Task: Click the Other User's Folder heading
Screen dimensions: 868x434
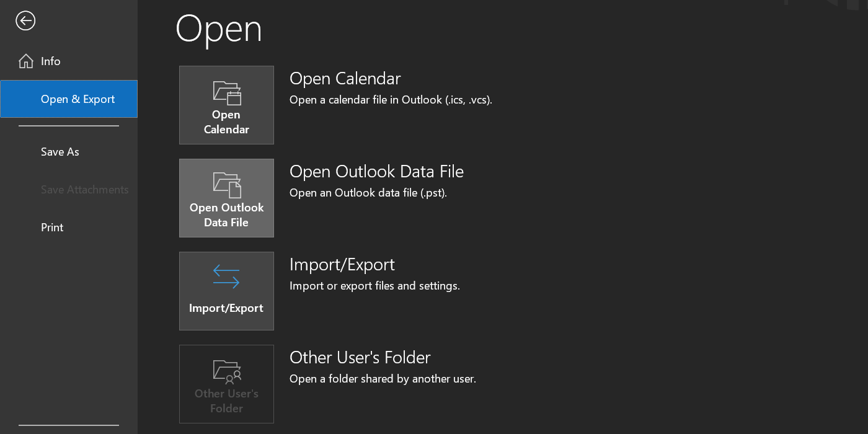Action: tap(360, 358)
